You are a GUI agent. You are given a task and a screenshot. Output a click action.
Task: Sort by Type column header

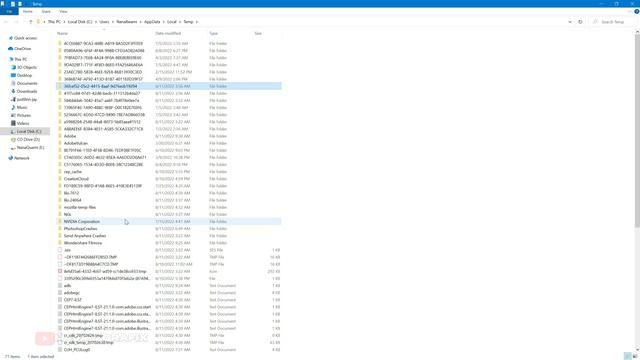coord(213,33)
